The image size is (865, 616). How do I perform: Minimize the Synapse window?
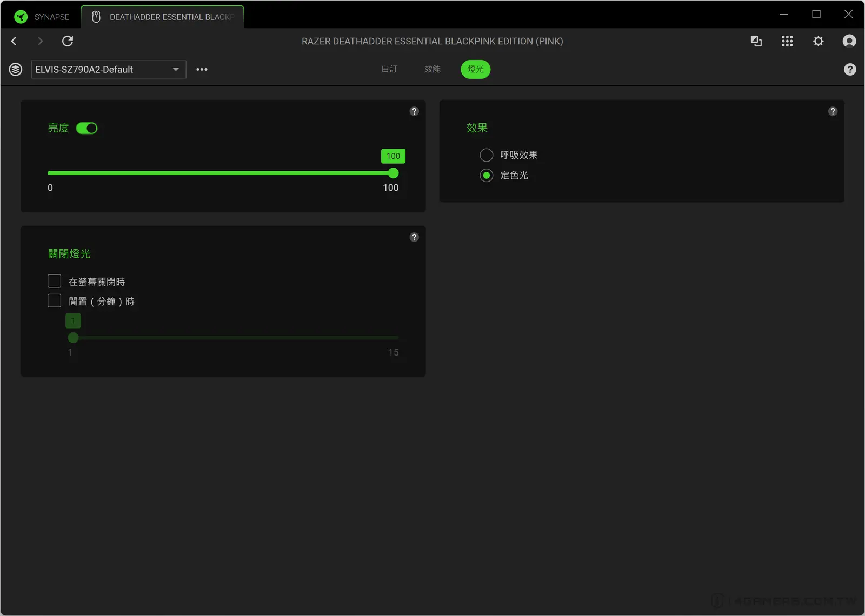click(784, 15)
